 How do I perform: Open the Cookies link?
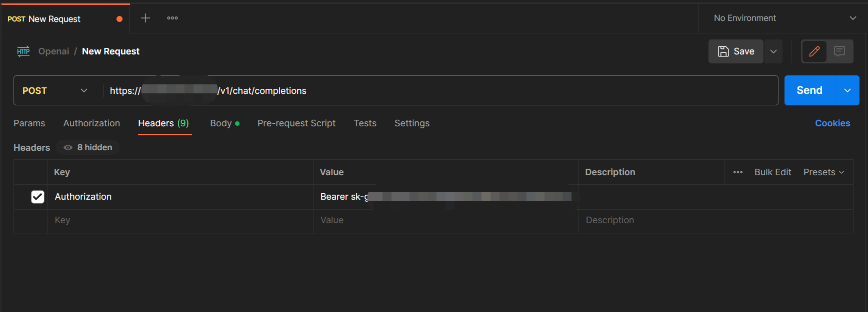coord(832,123)
